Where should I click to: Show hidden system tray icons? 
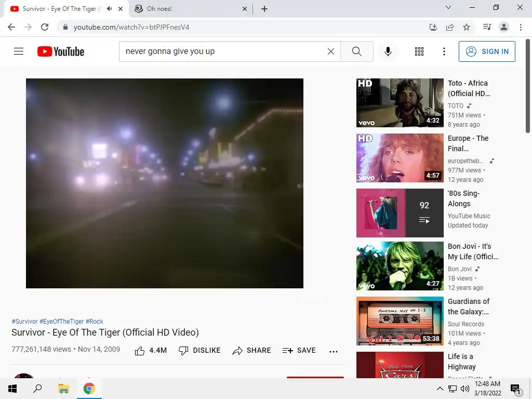click(x=440, y=389)
